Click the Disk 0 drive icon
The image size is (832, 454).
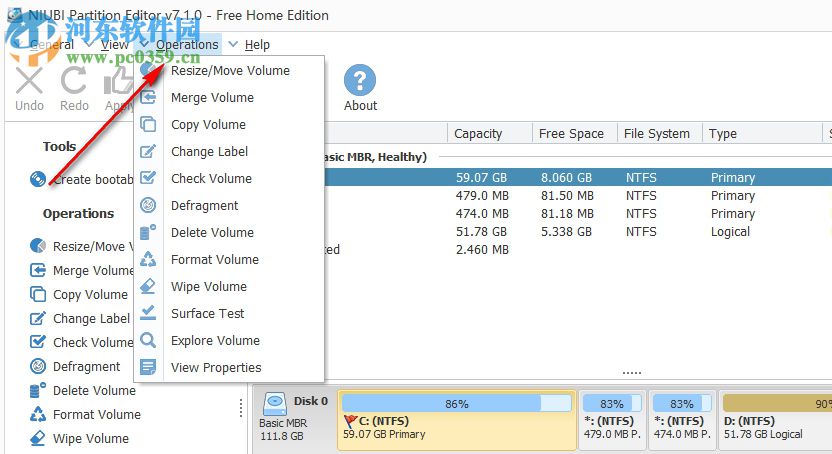tap(275, 404)
